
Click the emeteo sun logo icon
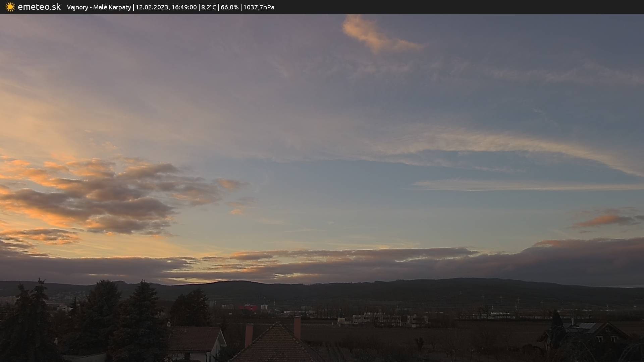coord(10,7)
